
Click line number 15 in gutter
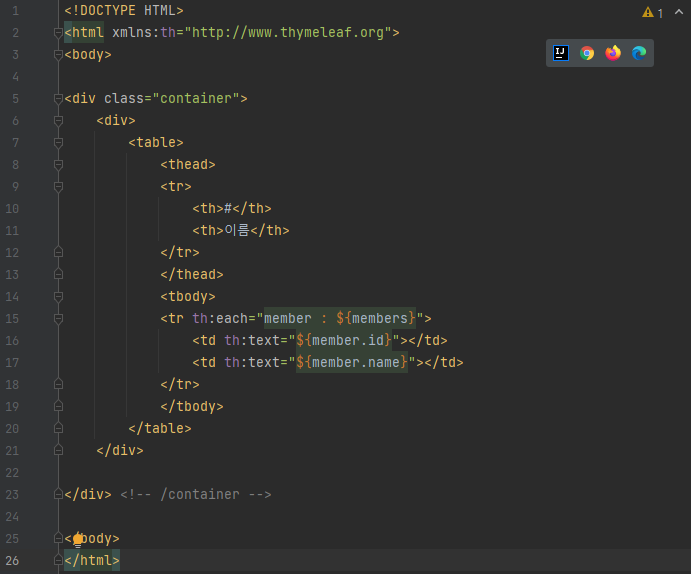click(12, 318)
